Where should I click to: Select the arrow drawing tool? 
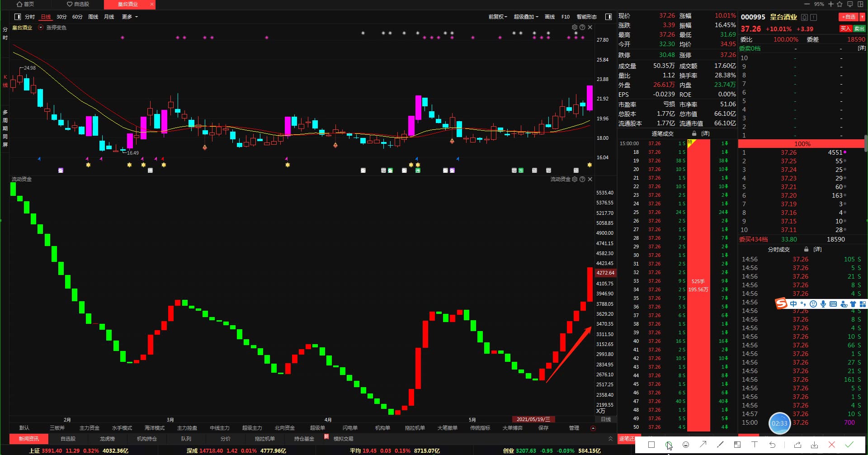pos(703,445)
